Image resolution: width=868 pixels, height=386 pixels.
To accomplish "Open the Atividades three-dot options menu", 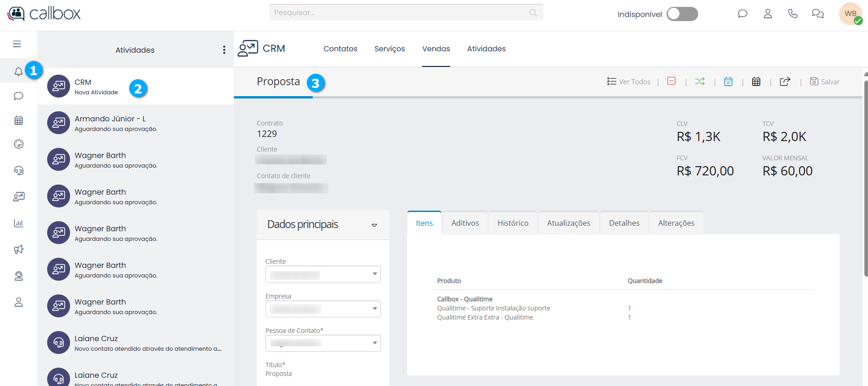I will [x=224, y=50].
